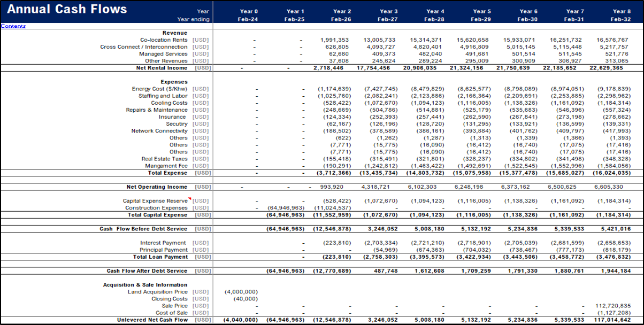The height and width of the screenshot is (325, 644).
Task: Select Year 6 Principal Payment value
Action: point(522,250)
